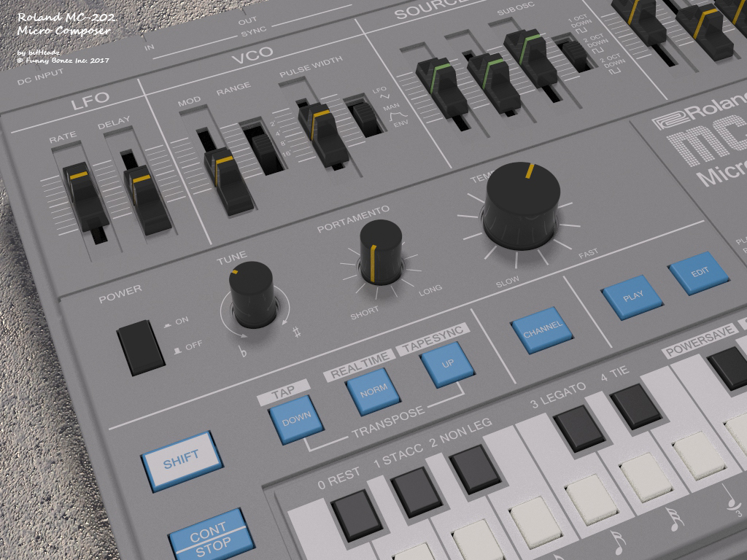
Task: Tap the 4 TIE black key
Action: point(635,406)
